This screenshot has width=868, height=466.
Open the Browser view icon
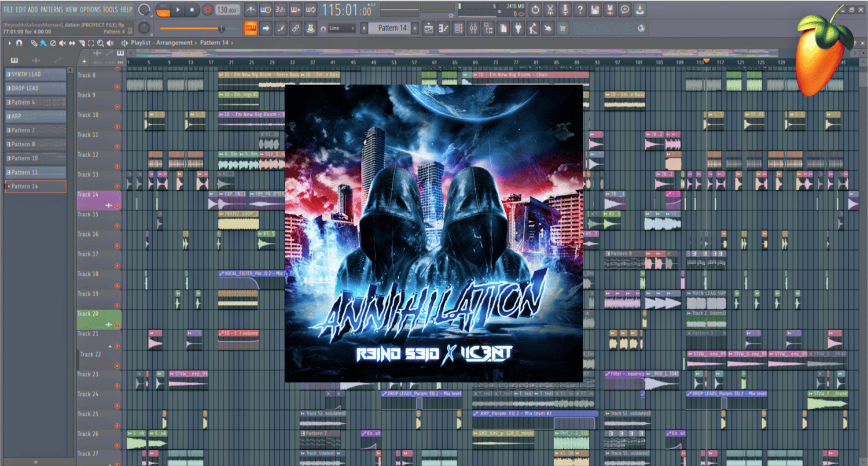click(488, 28)
